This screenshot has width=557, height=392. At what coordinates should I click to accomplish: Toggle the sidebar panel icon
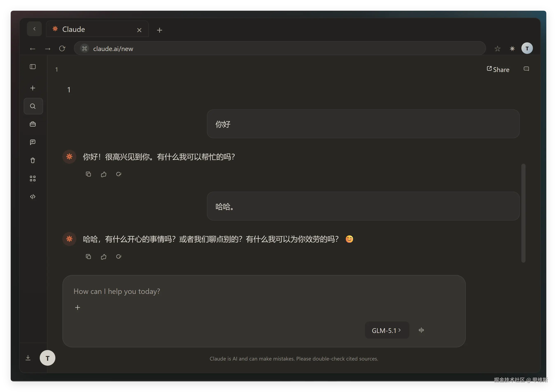click(x=33, y=67)
